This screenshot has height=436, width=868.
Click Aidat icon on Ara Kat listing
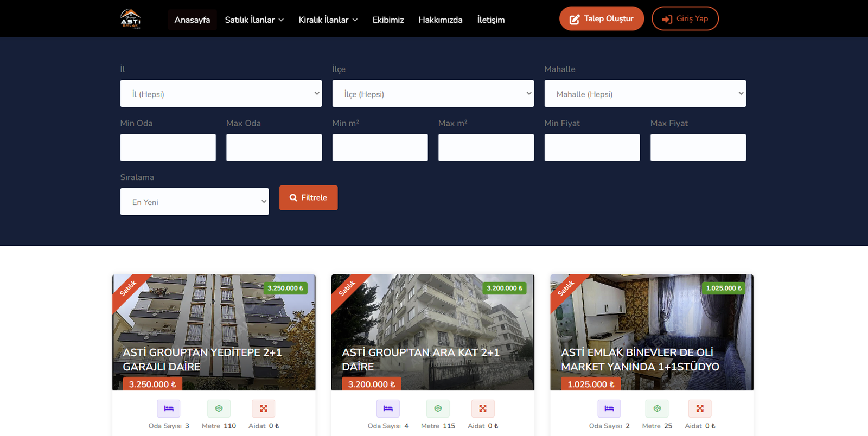[483, 408]
